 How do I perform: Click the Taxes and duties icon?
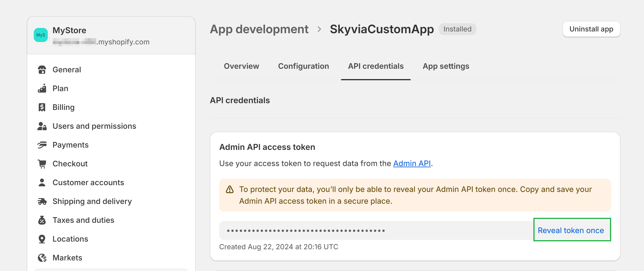pos(42,220)
